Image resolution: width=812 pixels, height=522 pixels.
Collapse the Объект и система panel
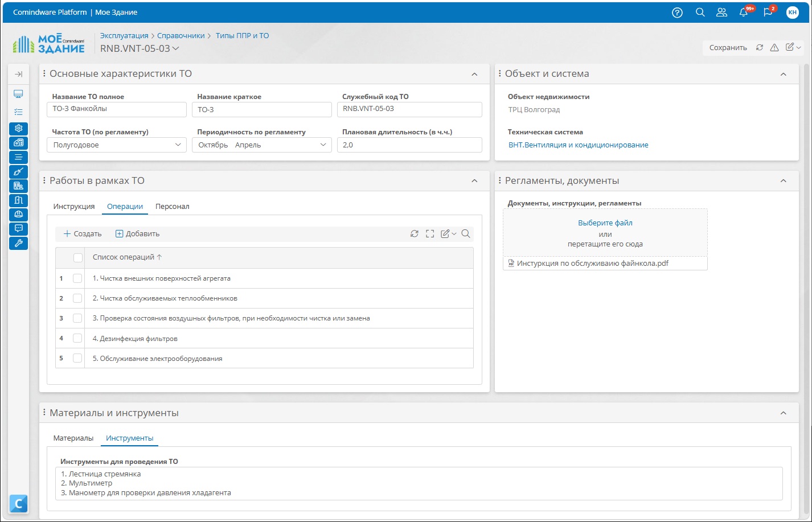784,74
